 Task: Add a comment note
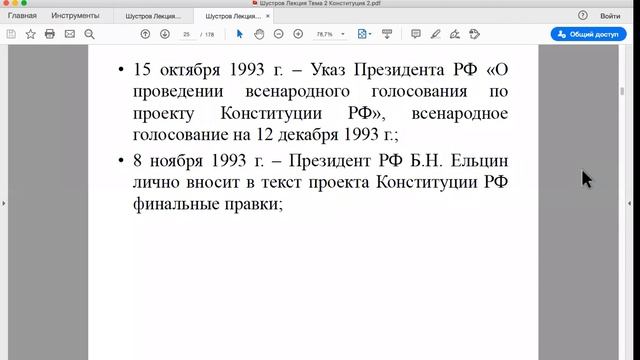(416, 34)
